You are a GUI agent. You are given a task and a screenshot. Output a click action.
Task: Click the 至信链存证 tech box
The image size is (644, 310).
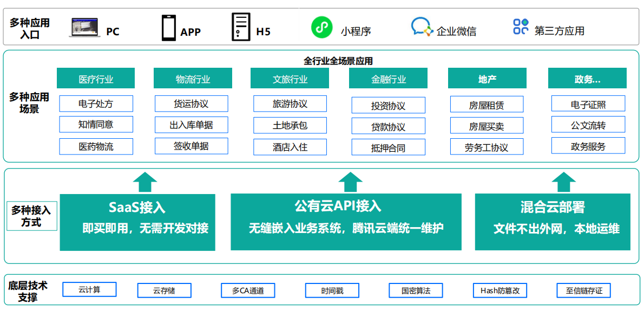click(x=583, y=290)
